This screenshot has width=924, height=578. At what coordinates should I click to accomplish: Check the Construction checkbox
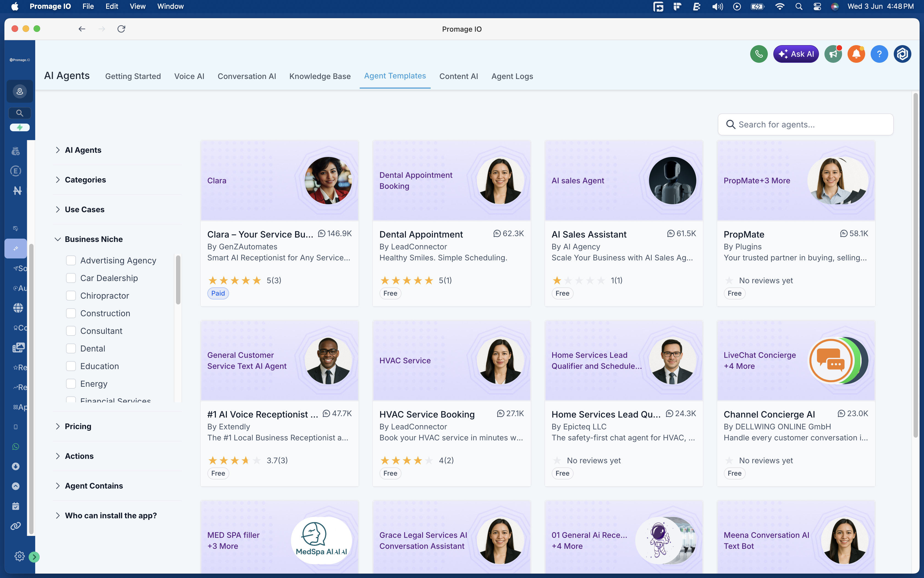click(71, 313)
